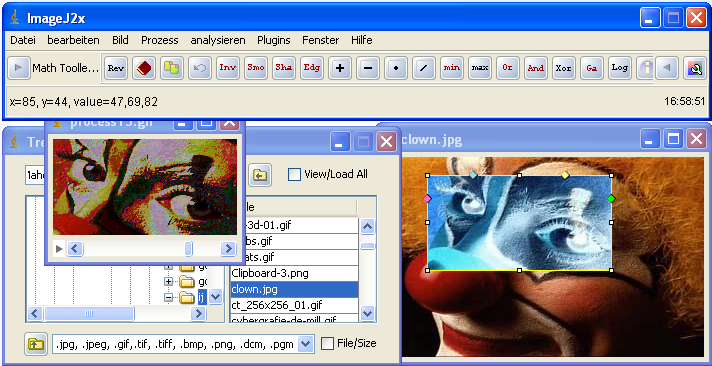Image resolution: width=712 pixels, height=366 pixels.
Task: Open the file extension filter dropdown
Action: 307,344
